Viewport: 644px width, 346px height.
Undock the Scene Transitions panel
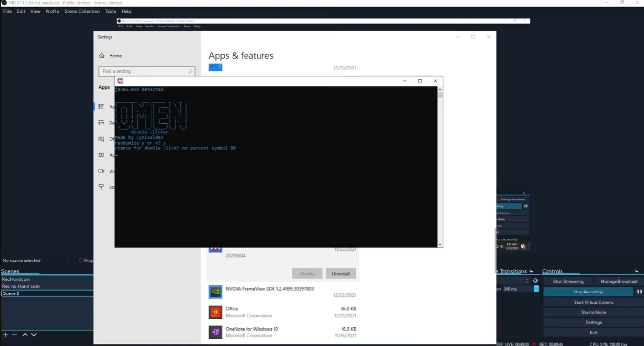pyautogui.click(x=531, y=271)
